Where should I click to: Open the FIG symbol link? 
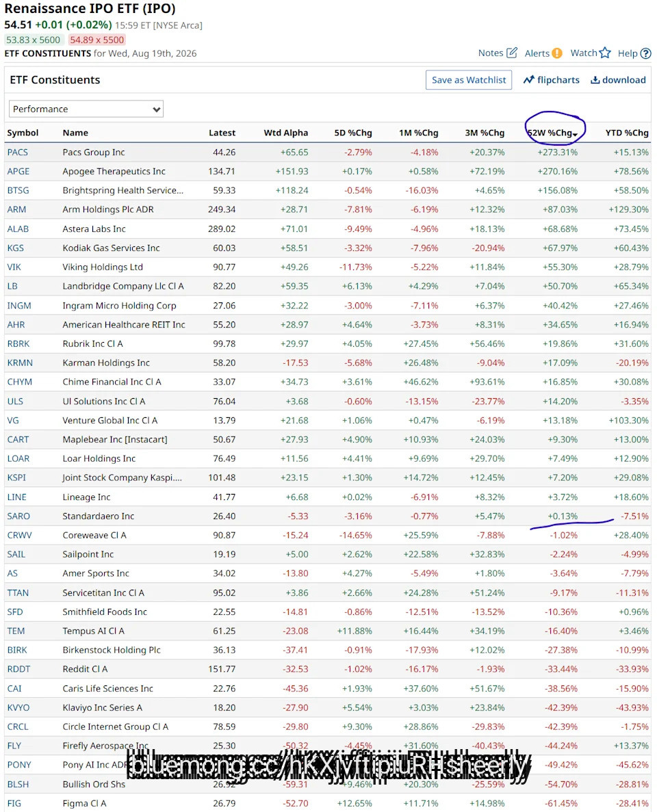[x=14, y=803]
